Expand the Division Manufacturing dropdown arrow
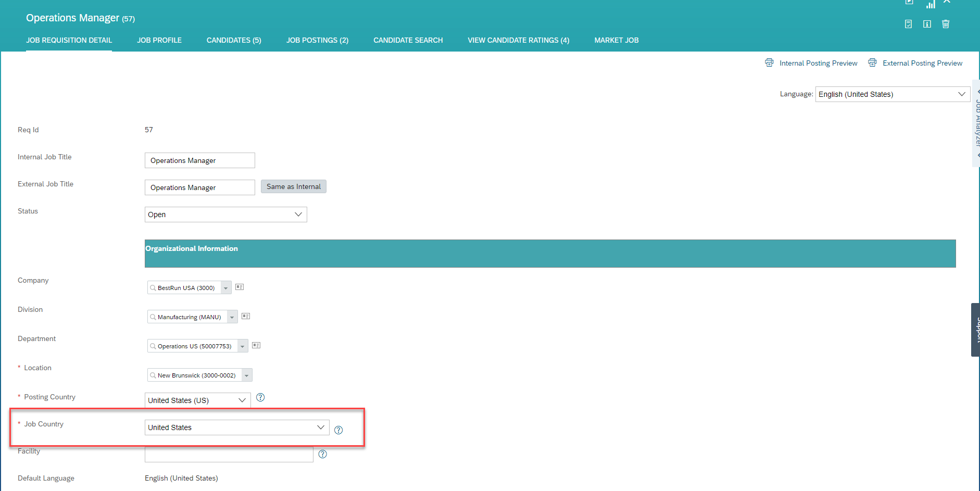 click(x=232, y=317)
